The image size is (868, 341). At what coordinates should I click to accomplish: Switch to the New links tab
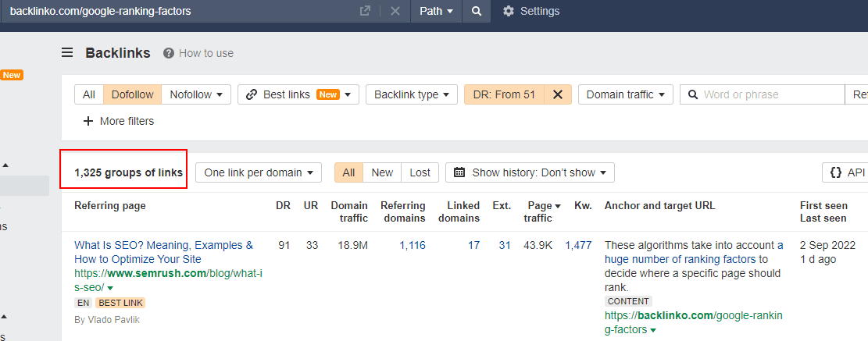[382, 172]
